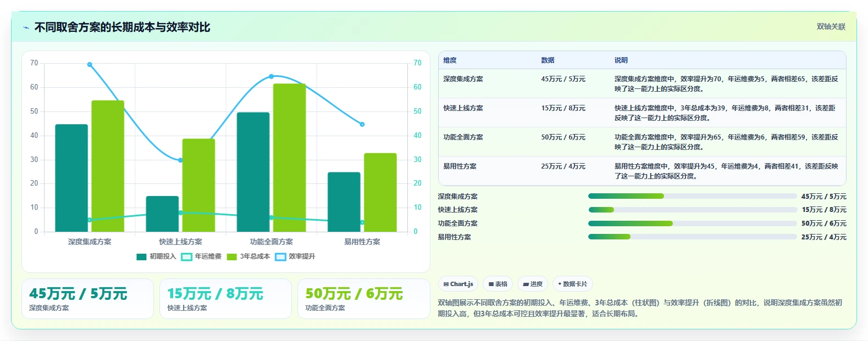Image resolution: width=868 pixels, height=341 pixels.
Task: Toggle the 3年总成本 legend item
Action: pos(248,256)
